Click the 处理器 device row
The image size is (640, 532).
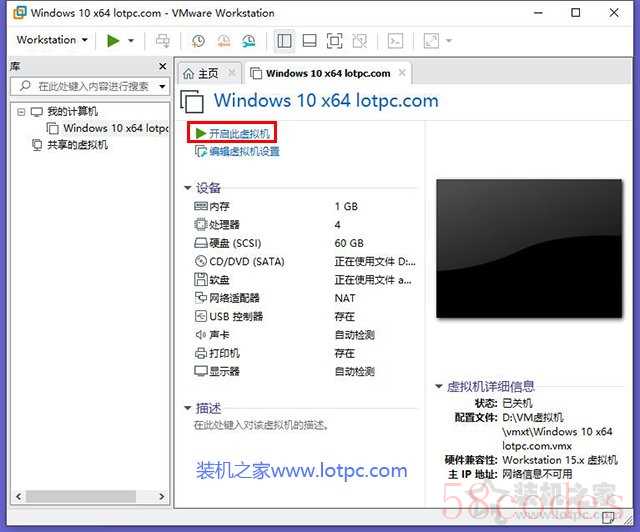[x=304, y=225]
